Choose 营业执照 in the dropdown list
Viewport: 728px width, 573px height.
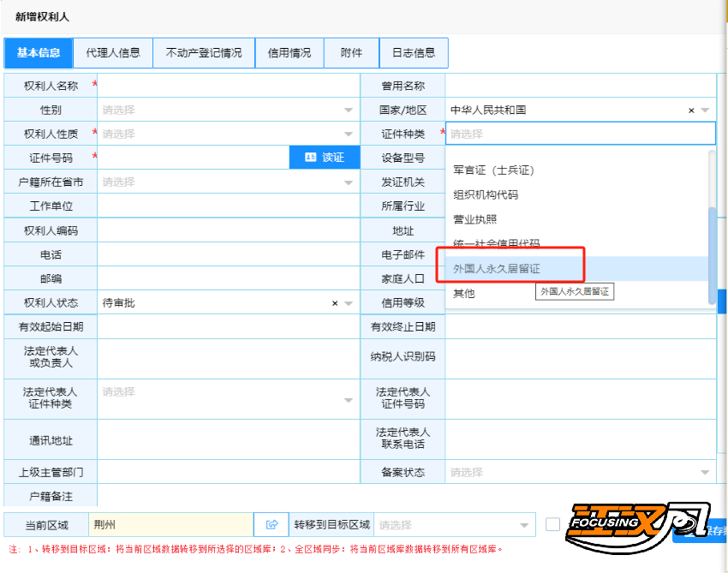click(x=474, y=219)
